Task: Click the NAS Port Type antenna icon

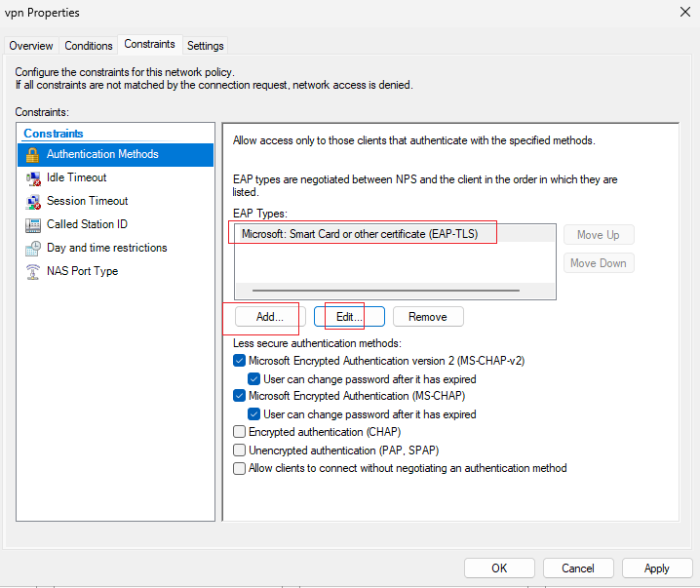Action: tap(33, 271)
